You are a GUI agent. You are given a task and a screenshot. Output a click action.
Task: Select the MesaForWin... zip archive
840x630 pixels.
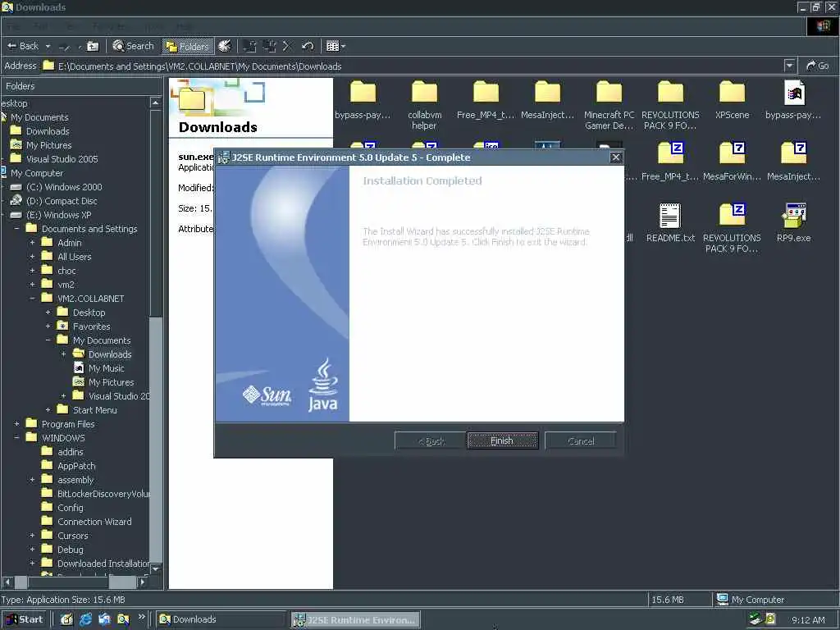[732, 162]
